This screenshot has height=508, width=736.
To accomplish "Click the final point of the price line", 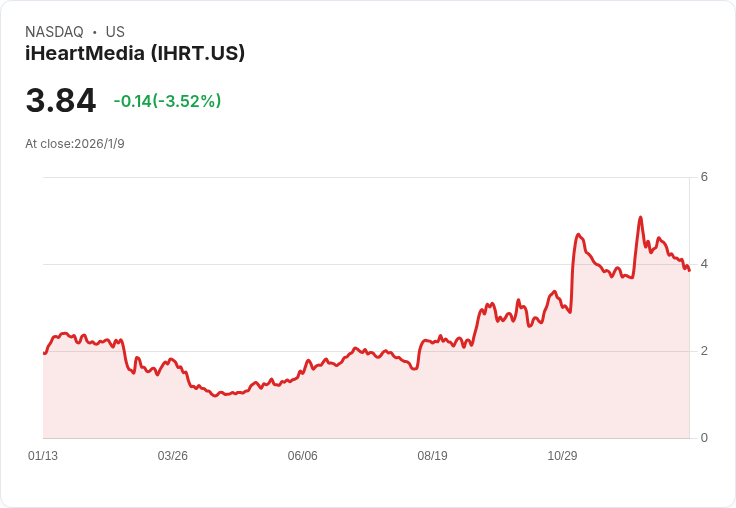I will pyautogui.click(x=689, y=270).
